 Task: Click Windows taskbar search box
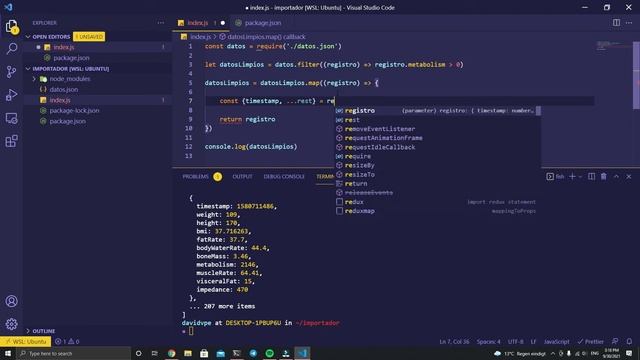[x=73, y=353]
